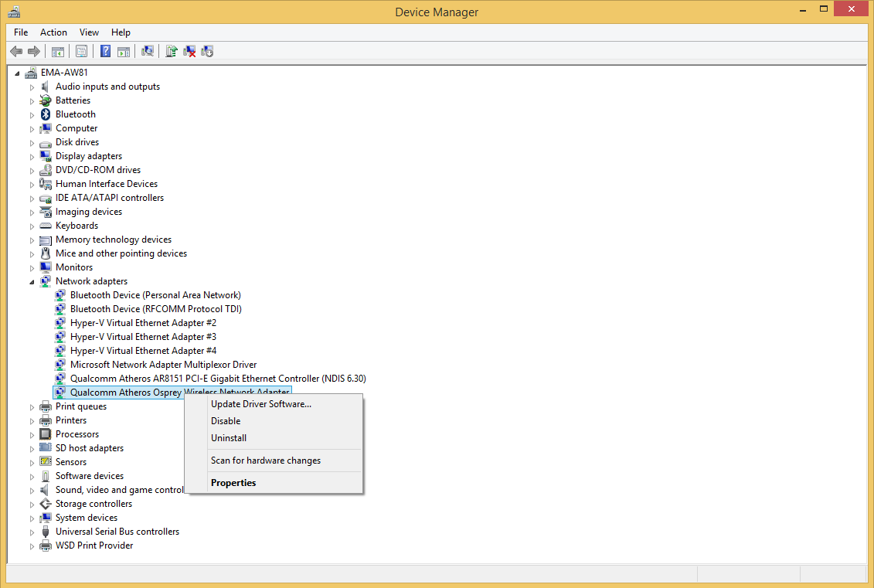This screenshot has width=874, height=588.
Task: Open Properties from the toolbar icon
Action: click(x=81, y=51)
